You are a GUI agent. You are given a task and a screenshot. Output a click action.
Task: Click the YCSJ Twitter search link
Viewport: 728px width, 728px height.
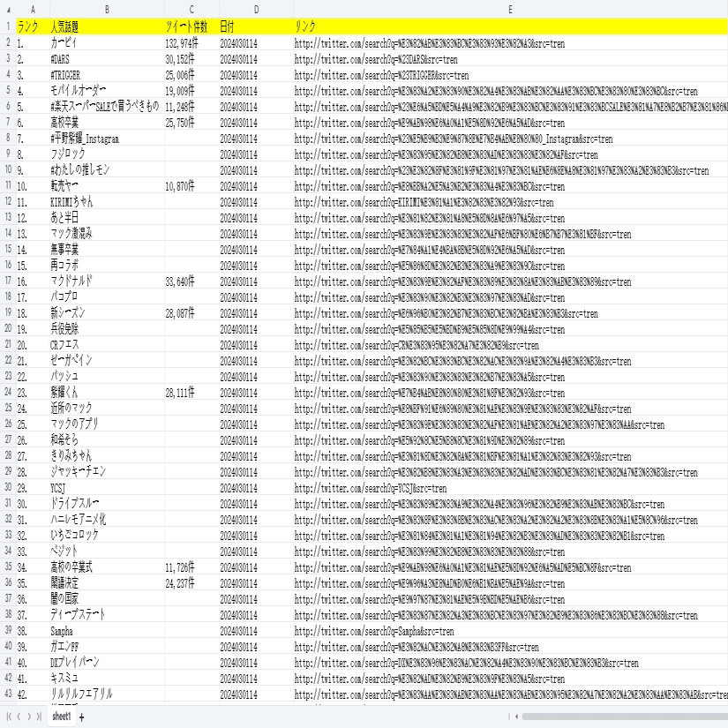[x=370, y=488]
